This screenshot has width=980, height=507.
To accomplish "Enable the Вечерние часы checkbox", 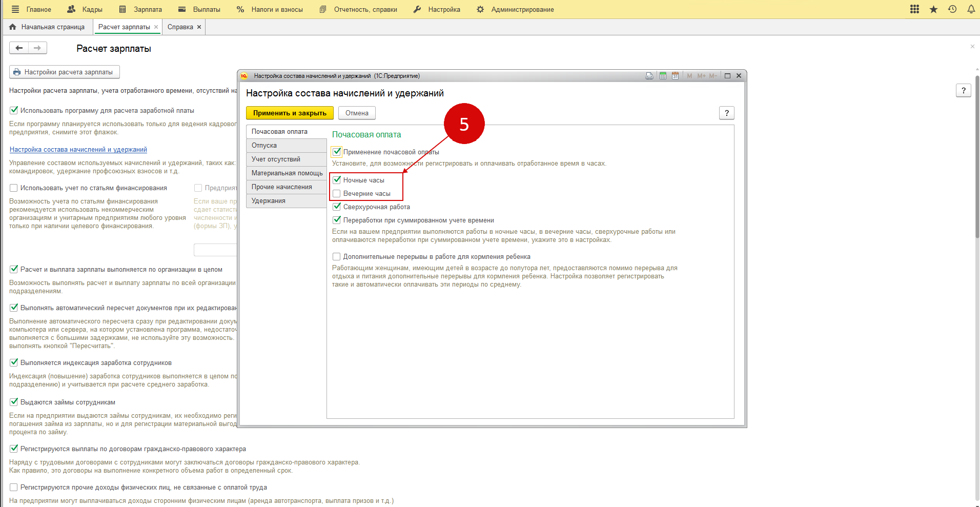I will 337,193.
